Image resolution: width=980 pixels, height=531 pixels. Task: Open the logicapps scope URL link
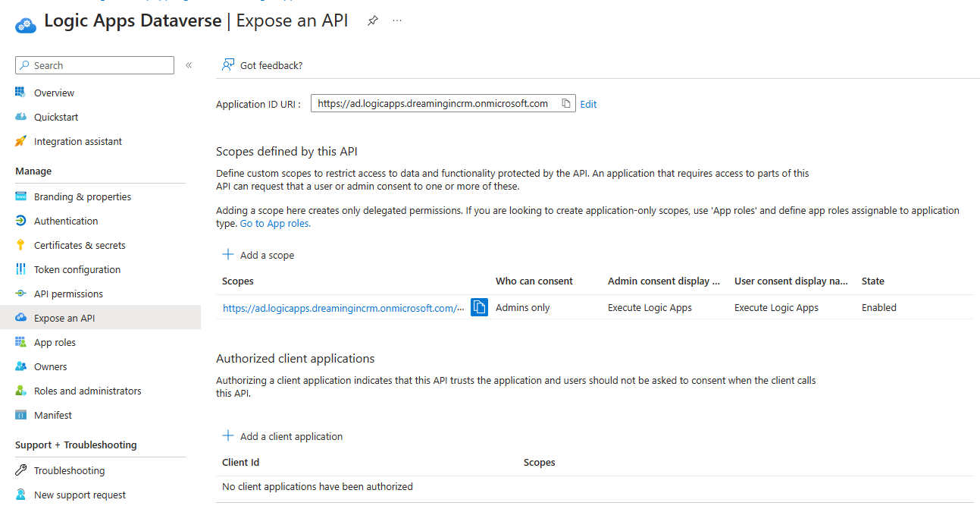click(343, 308)
